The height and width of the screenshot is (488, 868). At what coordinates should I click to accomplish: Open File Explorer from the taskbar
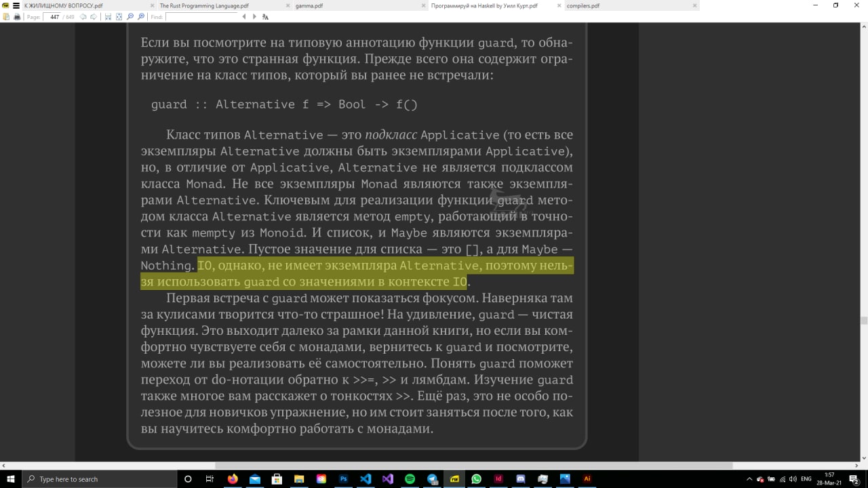299,479
